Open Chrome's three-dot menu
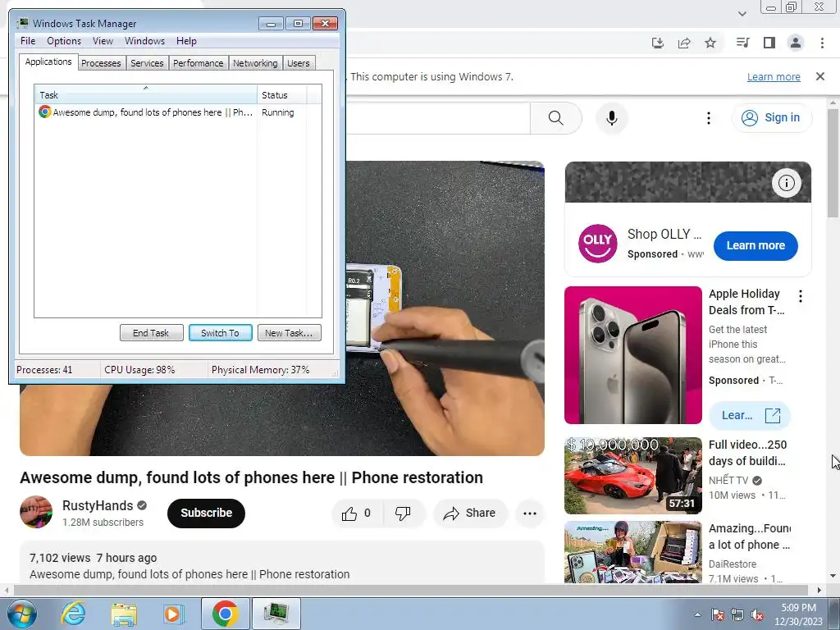This screenshot has height=630, width=840. coord(822,43)
